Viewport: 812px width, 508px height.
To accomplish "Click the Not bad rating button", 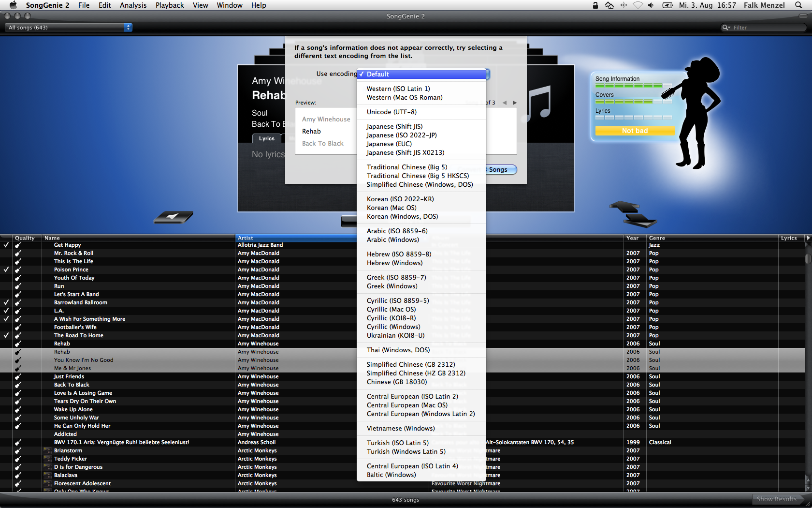I will [x=635, y=131].
